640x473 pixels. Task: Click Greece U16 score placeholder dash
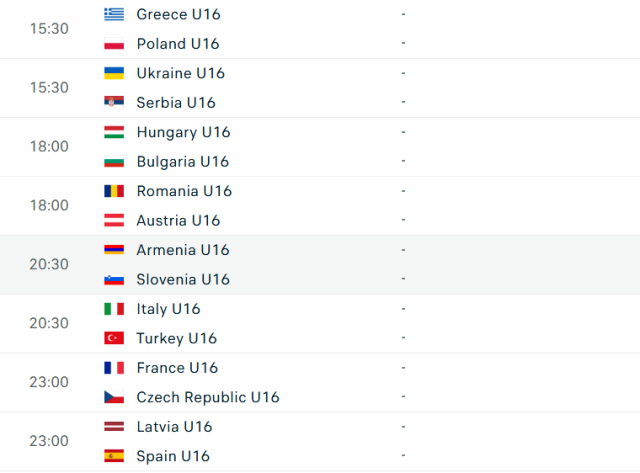coord(403,14)
